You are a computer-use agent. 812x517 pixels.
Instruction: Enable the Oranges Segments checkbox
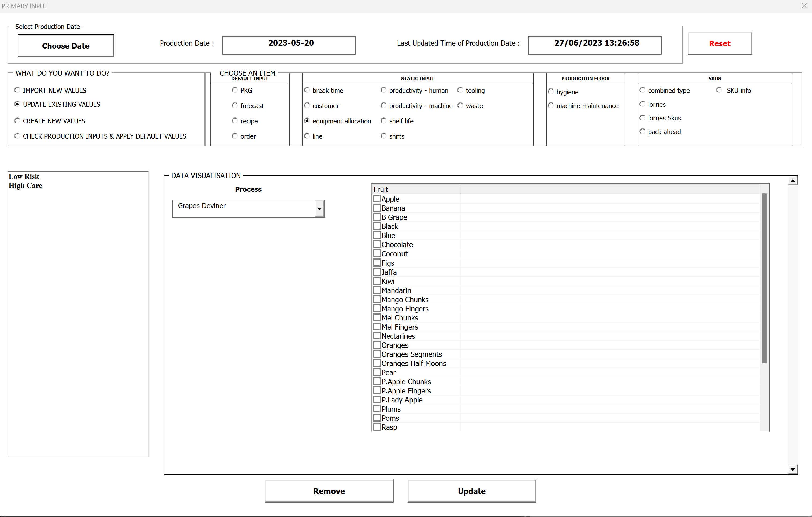click(x=377, y=354)
